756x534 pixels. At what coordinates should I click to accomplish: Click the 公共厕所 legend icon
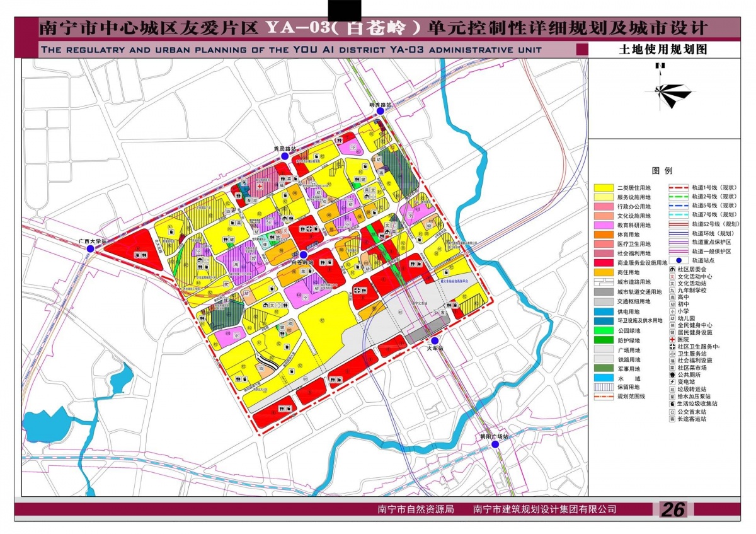[x=672, y=374]
